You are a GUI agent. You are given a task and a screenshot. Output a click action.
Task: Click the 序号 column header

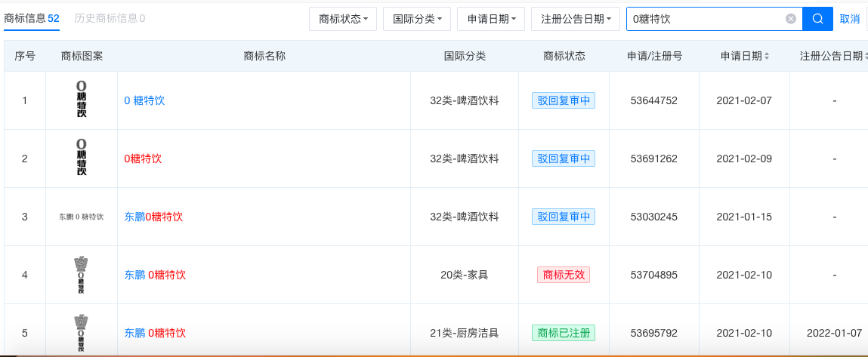pos(24,56)
